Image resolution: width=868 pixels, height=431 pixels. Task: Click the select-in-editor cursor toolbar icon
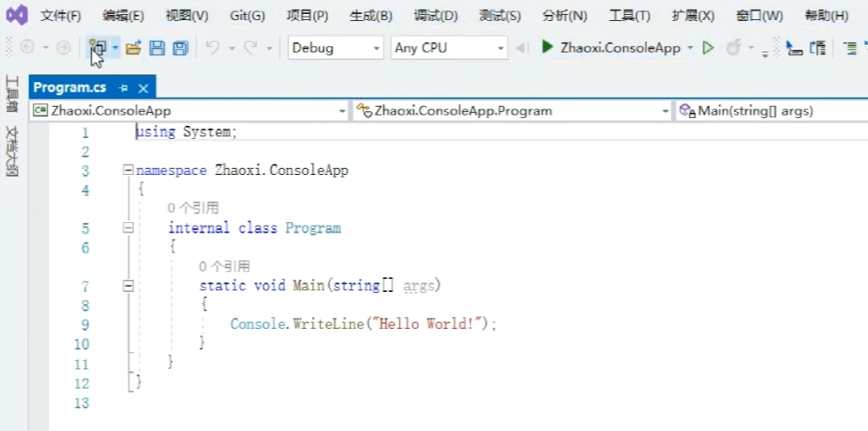click(x=794, y=48)
